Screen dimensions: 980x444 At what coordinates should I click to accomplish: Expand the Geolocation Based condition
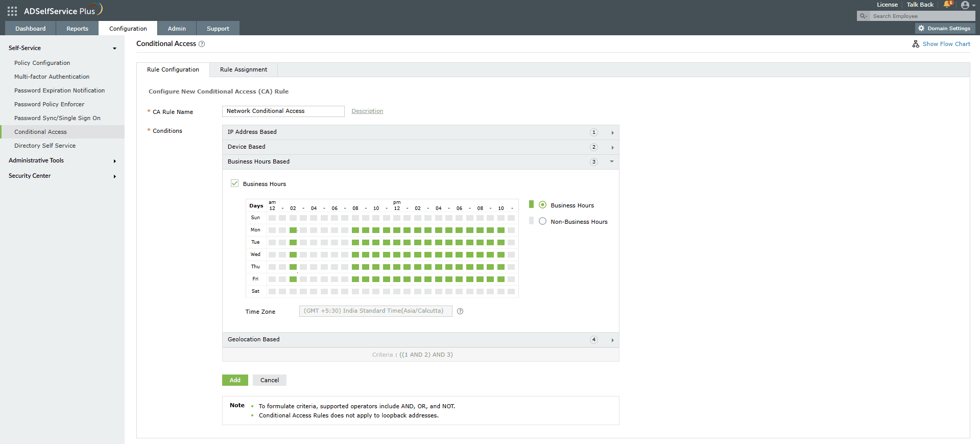tap(612, 340)
